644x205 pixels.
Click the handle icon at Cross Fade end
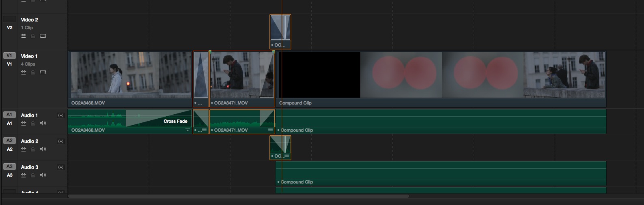pyautogui.click(x=187, y=130)
